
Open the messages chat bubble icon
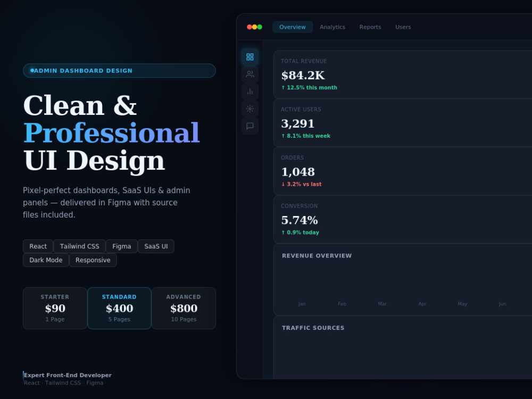pos(250,126)
